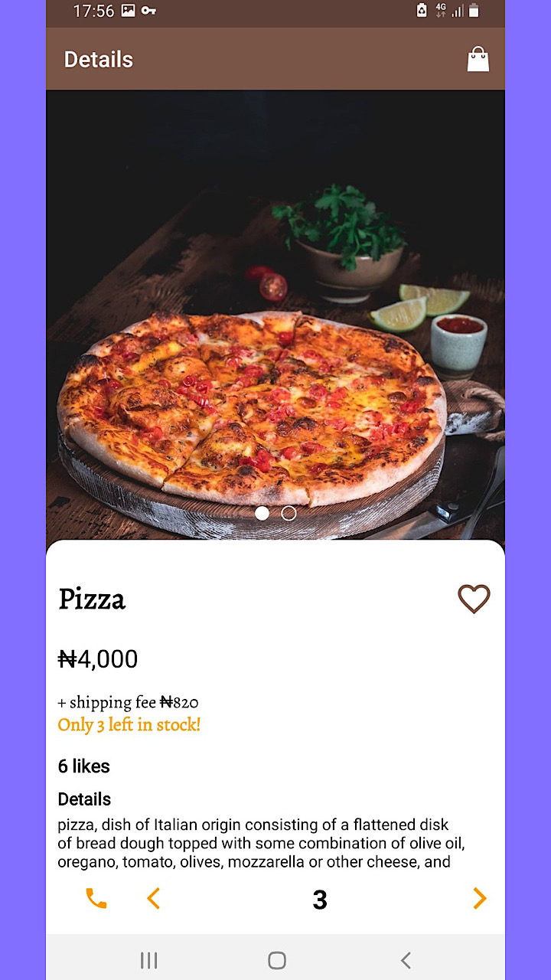Screen dimensions: 551x980
Task: Tap the orange phone call icon
Action: coord(96,898)
